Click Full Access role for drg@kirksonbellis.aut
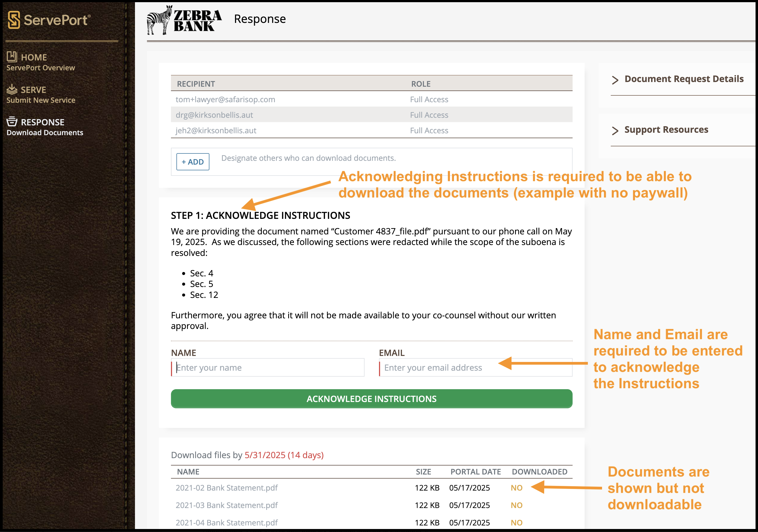The width and height of the screenshot is (758, 532). click(429, 115)
